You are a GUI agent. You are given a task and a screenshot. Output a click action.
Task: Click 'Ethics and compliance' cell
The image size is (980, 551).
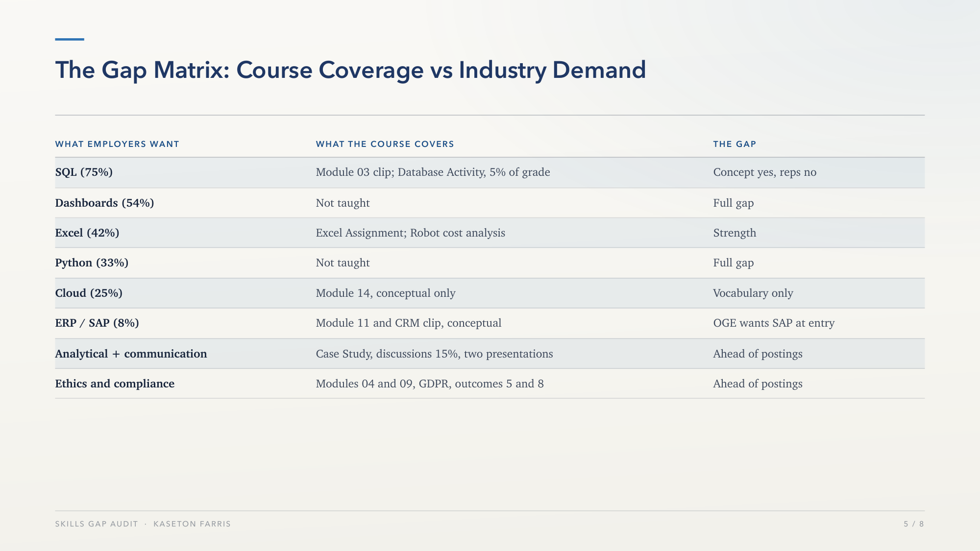[115, 383]
